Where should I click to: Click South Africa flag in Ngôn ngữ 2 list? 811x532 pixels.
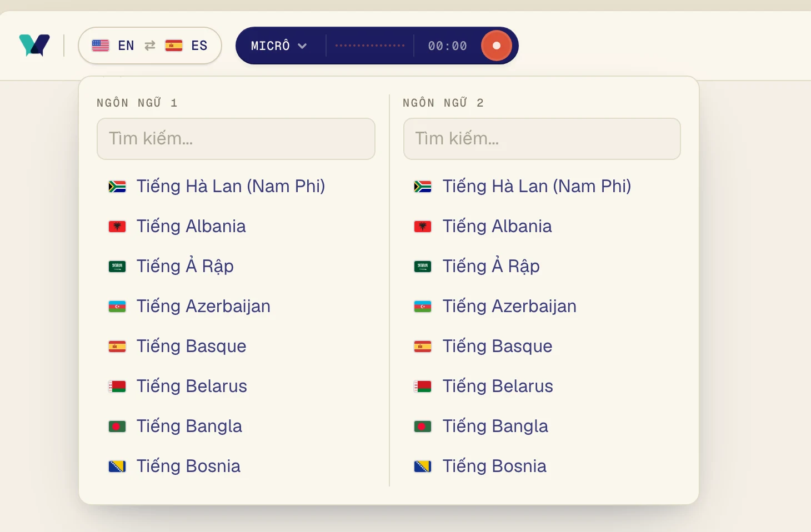(x=423, y=187)
